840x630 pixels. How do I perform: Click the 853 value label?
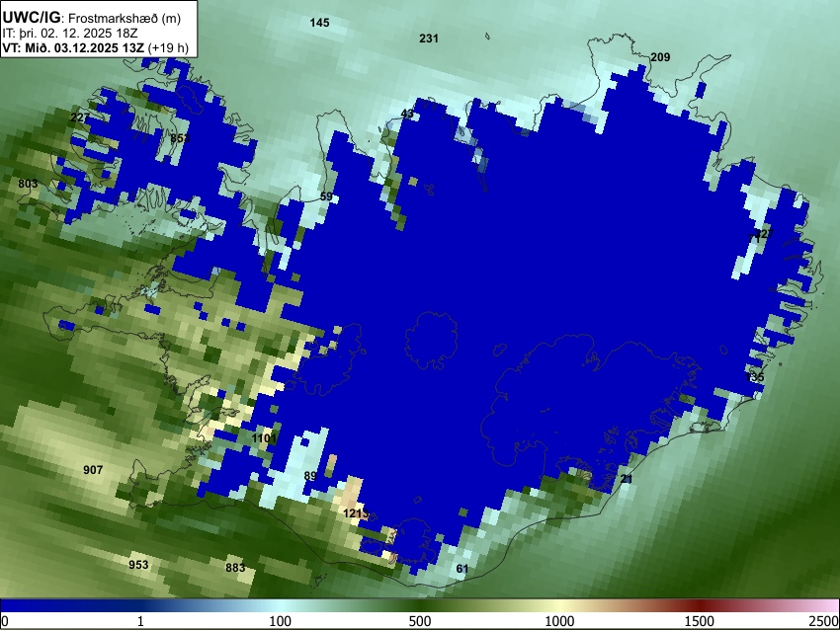[180, 138]
